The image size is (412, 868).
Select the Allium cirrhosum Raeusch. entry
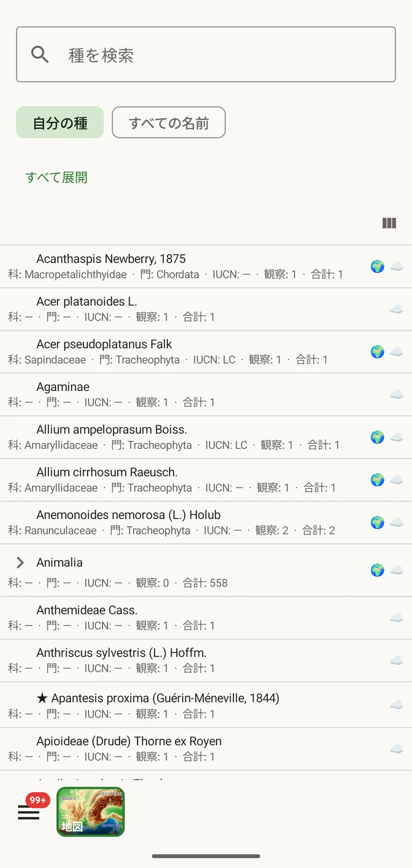(x=206, y=480)
